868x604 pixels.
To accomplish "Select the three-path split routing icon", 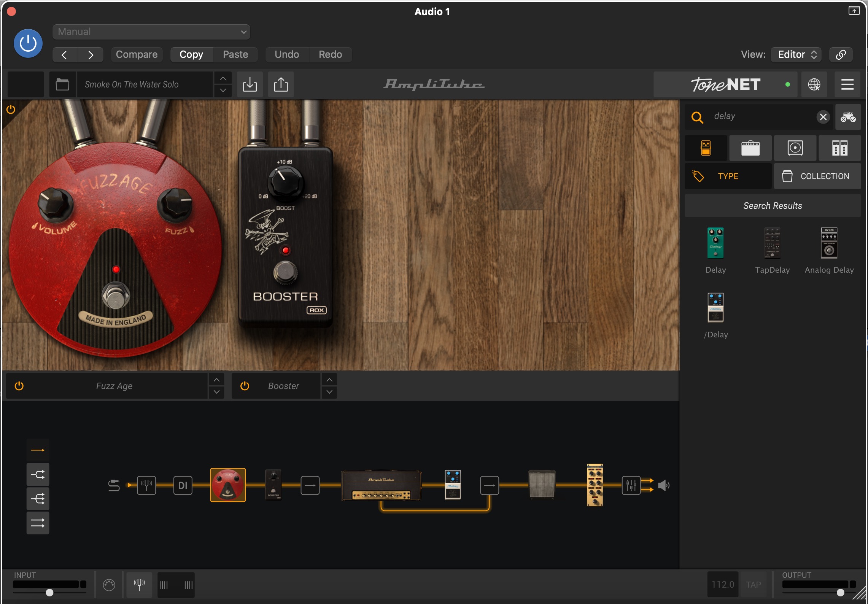I will click(38, 499).
